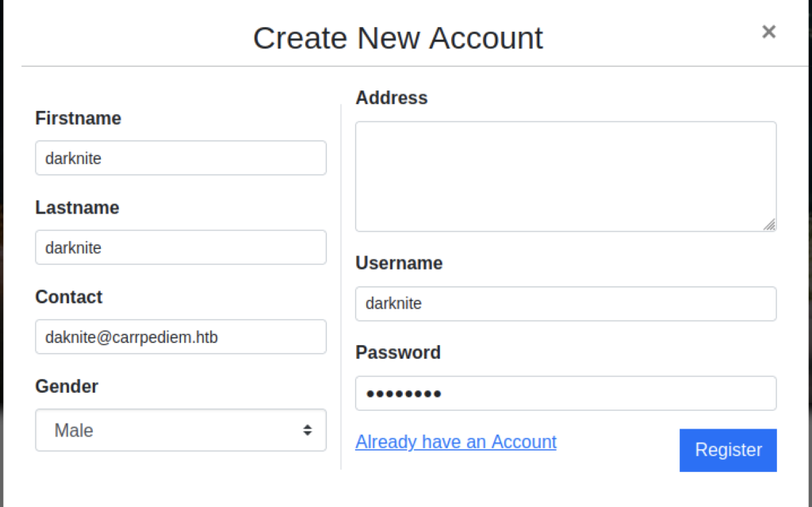
Task: Click the Gender label
Action: pos(67,386)
